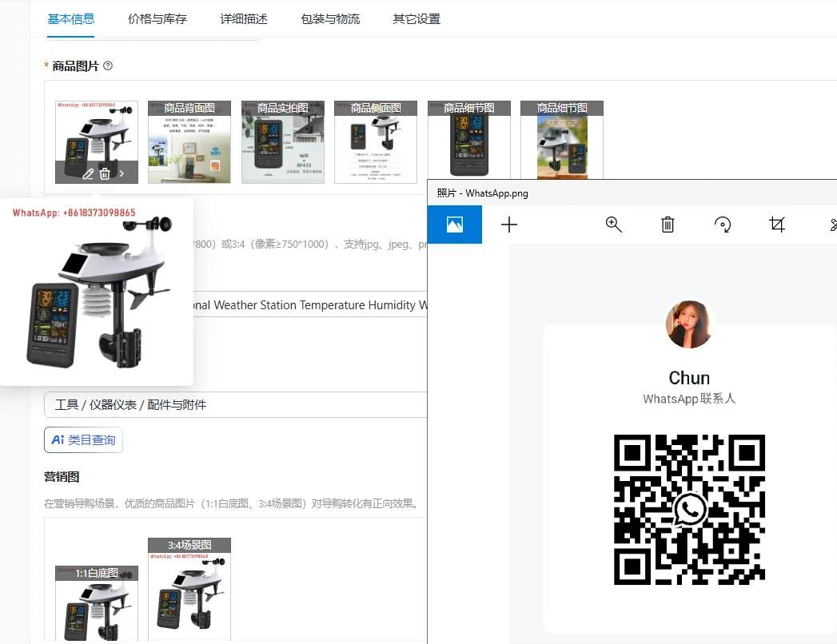The height and width of the screenshot is (644, 837).
Task: Click the WhatsApp QR code image
Action: coord(688,509)
